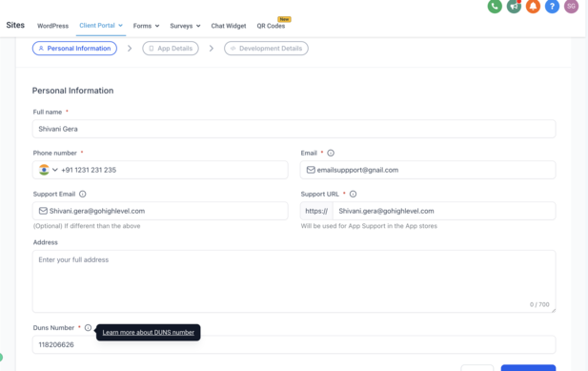The image size is (588, 371).
Task: Click the Support Email input field
Action: click(160, 211)
